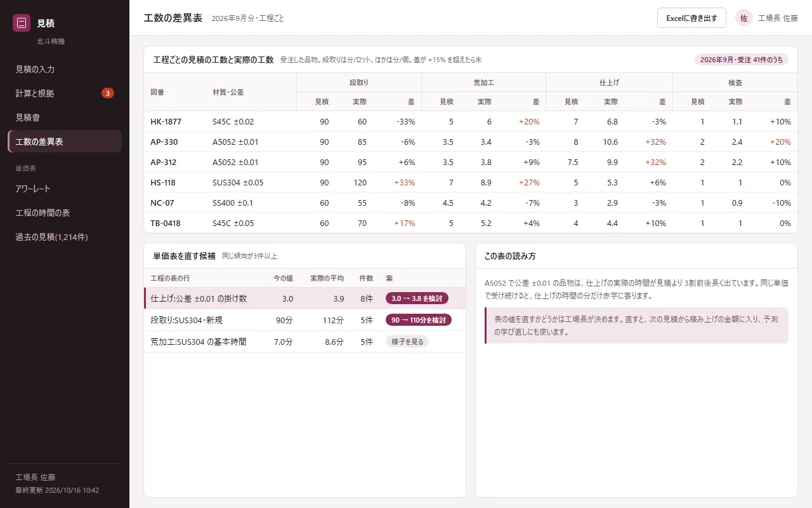
Task: Open 見積の入力 in the sidebar
Action: pyautogui.click(x=65, y=69)
